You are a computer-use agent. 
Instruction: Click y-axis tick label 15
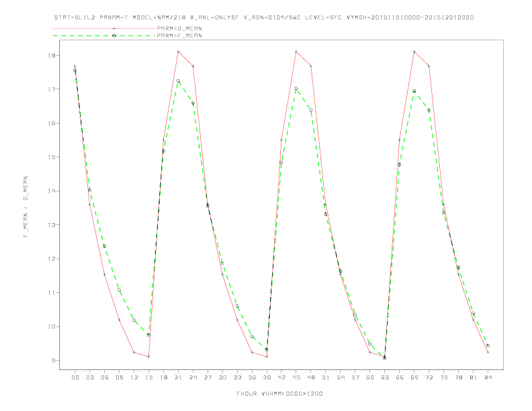(52, 157)
